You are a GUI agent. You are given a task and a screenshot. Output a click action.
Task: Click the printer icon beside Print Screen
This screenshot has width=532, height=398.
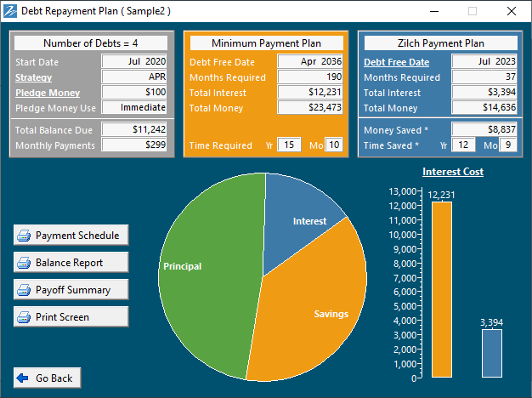point(25,317)
